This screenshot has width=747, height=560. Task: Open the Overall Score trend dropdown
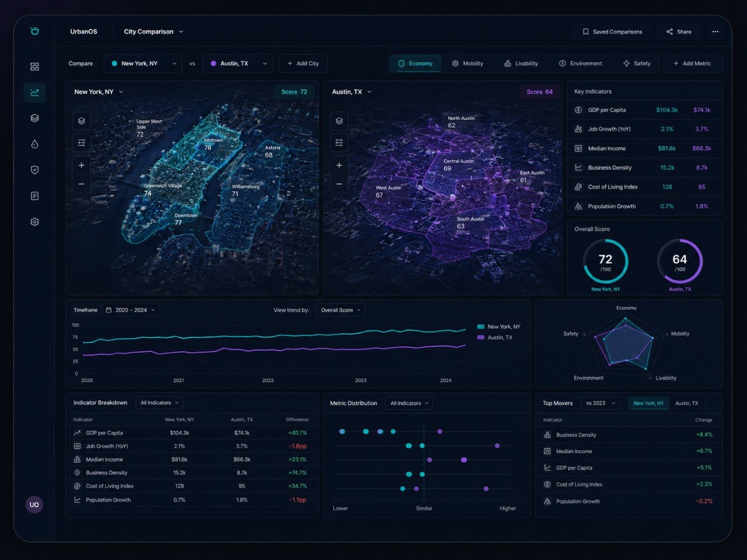coord(340,310)
